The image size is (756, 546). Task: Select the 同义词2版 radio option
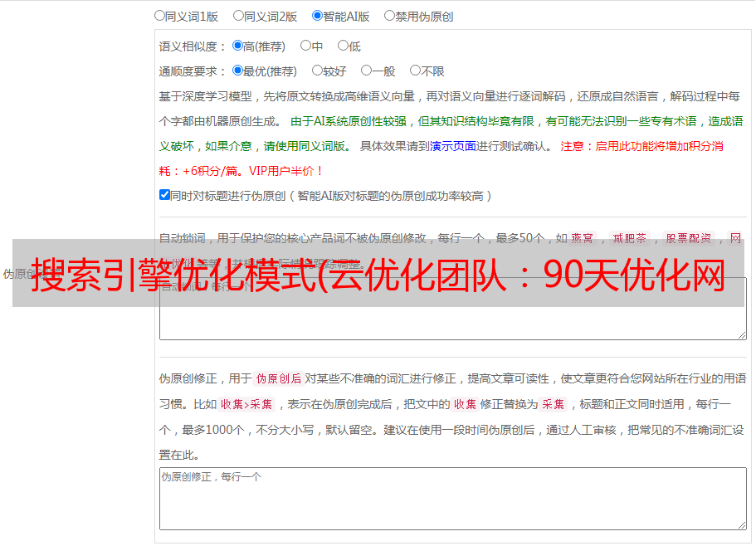point(238,16)
